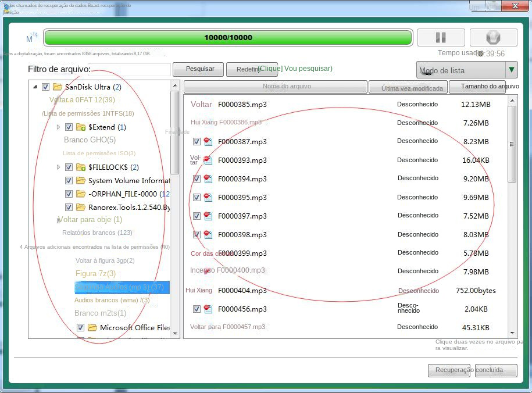
Task: Uncheck the Microsoft Office Files checkbox
Action: [80, 327]
